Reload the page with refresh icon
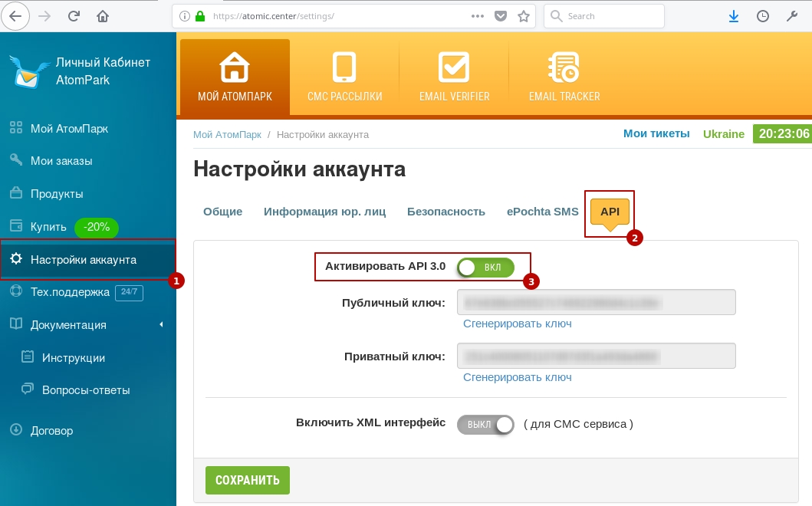This screenshot has width=812, height=506. click(x=74, y=16)
